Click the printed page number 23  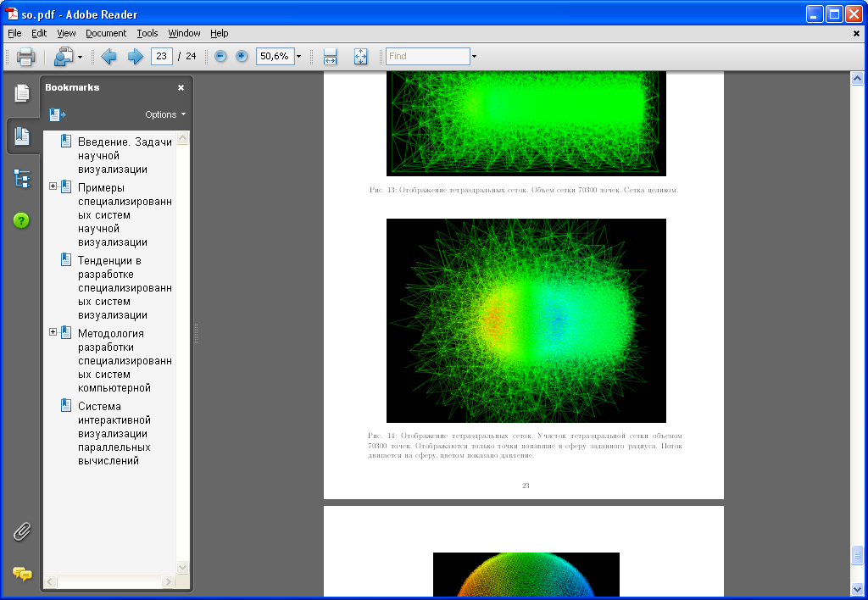click(526, 486)
